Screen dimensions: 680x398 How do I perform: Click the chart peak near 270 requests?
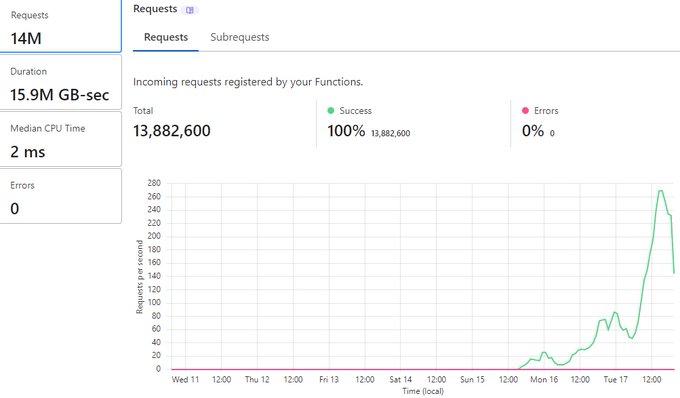click(660, 190)
